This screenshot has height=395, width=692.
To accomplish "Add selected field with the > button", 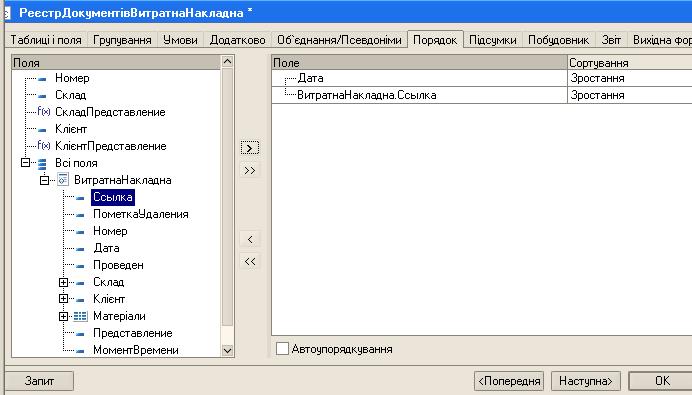I will (250, 148).
